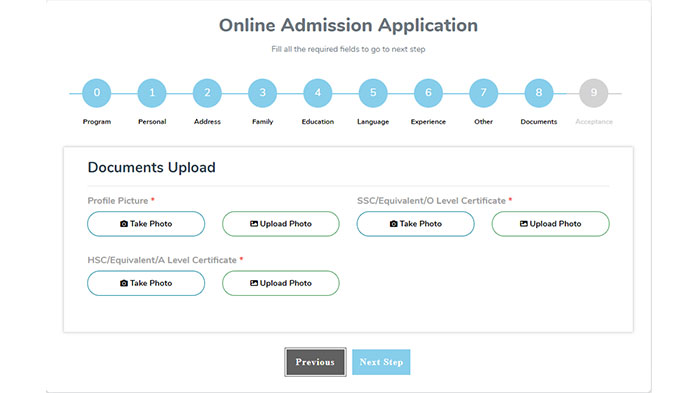
Task: Go to step 0 Program circle
Action: [x=97, y=93]
